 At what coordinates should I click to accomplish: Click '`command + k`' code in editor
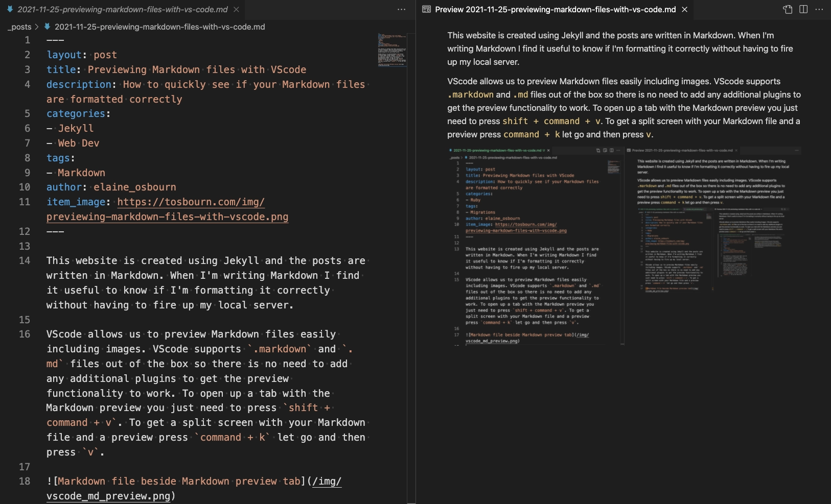click(x=233, y=437)
